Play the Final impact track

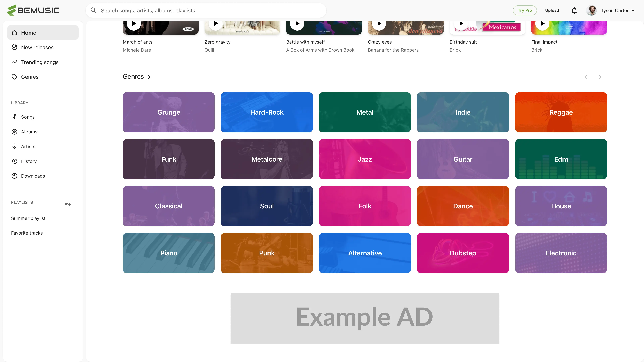[x=542, y=24]
